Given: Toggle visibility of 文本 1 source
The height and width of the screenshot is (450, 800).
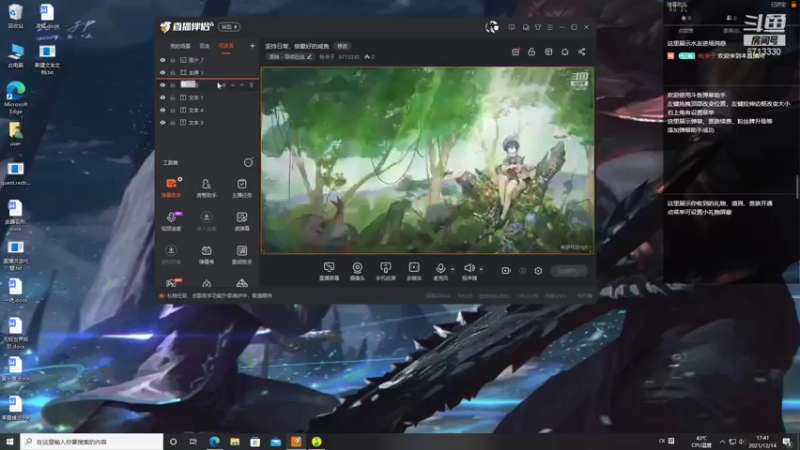Looking at the screenshot, I should [163, 97].
